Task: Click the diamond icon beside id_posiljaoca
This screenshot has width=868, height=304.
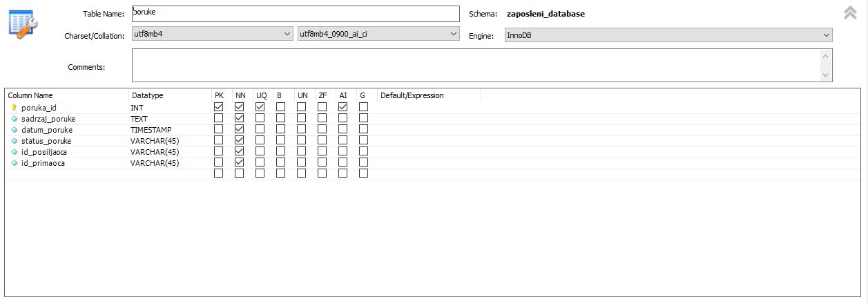Action: pyautogui.click(x=14, y=152)
